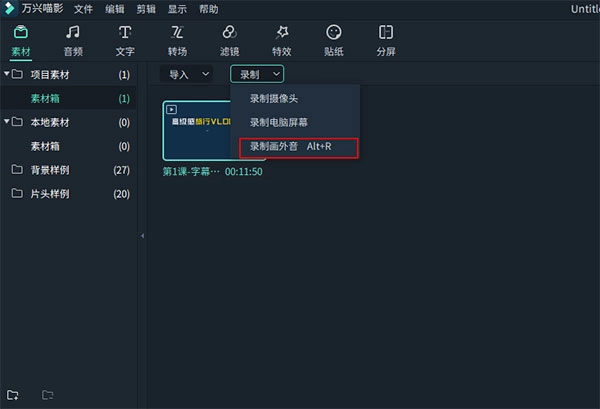Choose 录制电脑屏幕 from the record menu

295,122
